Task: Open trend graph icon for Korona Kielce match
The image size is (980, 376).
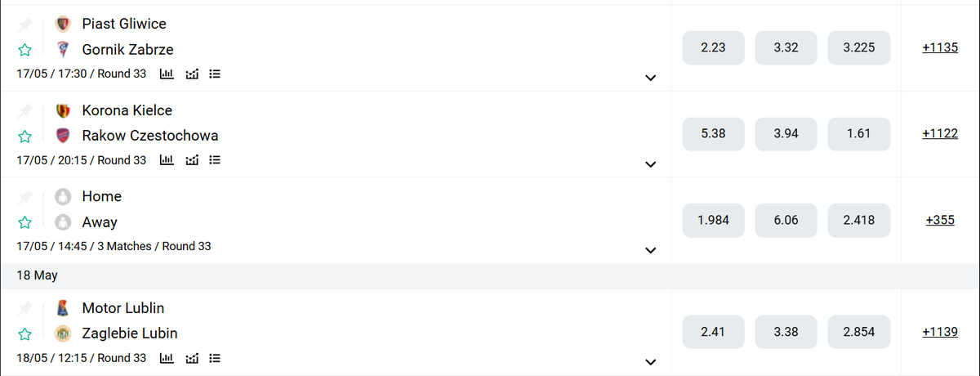Action: click(192, 160)
